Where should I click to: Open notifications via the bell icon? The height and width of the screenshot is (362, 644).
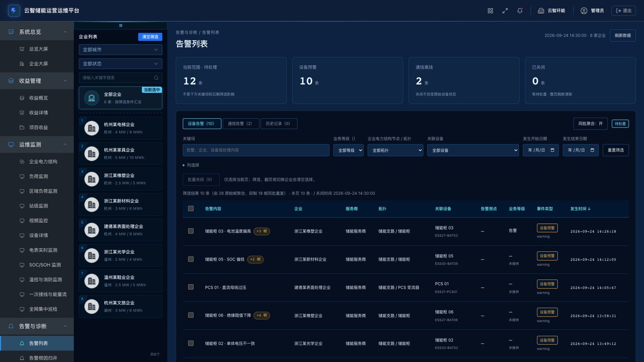[x=520, y=11]
